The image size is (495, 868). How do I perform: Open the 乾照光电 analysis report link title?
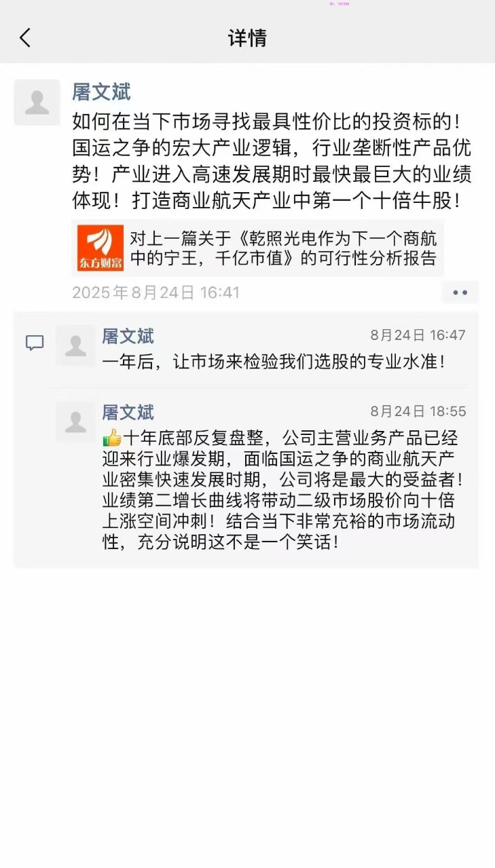283,248
